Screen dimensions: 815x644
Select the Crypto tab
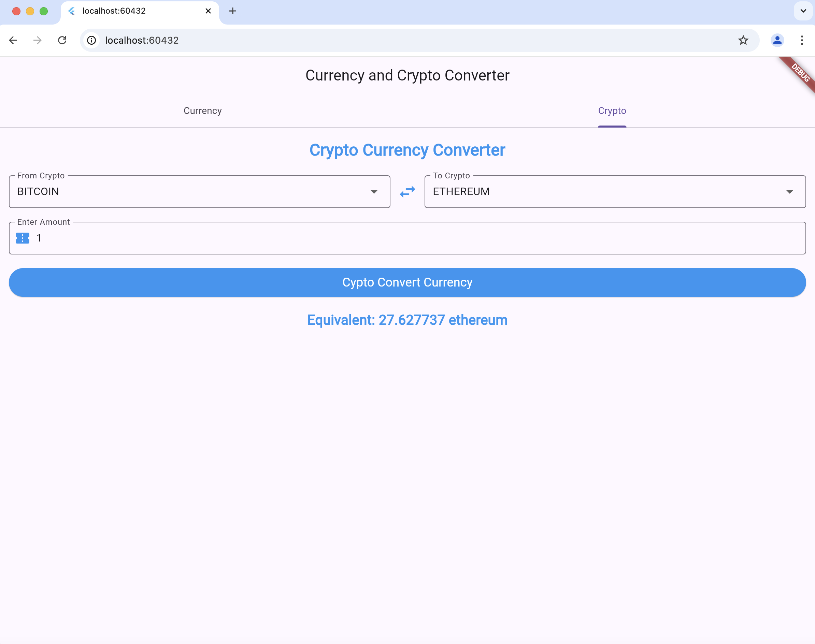[612, 111]
